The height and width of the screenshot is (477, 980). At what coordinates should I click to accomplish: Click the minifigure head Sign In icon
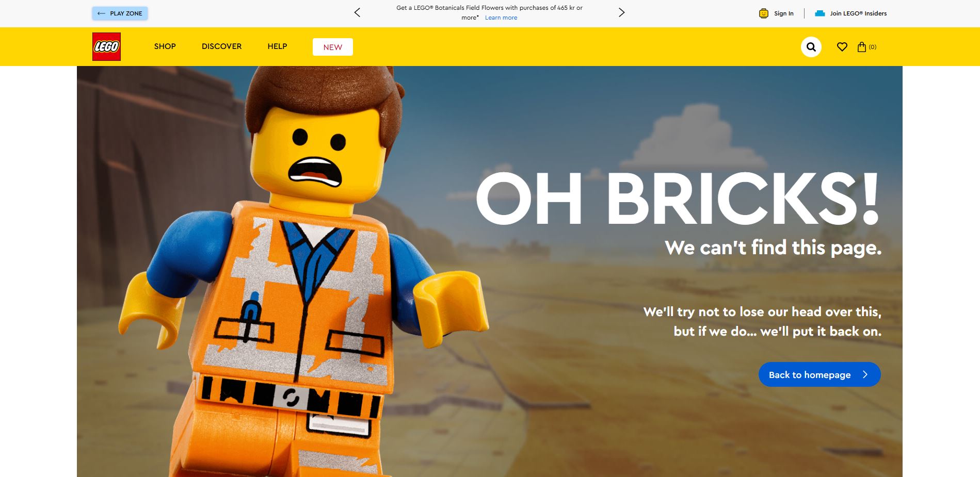(763, 13)
